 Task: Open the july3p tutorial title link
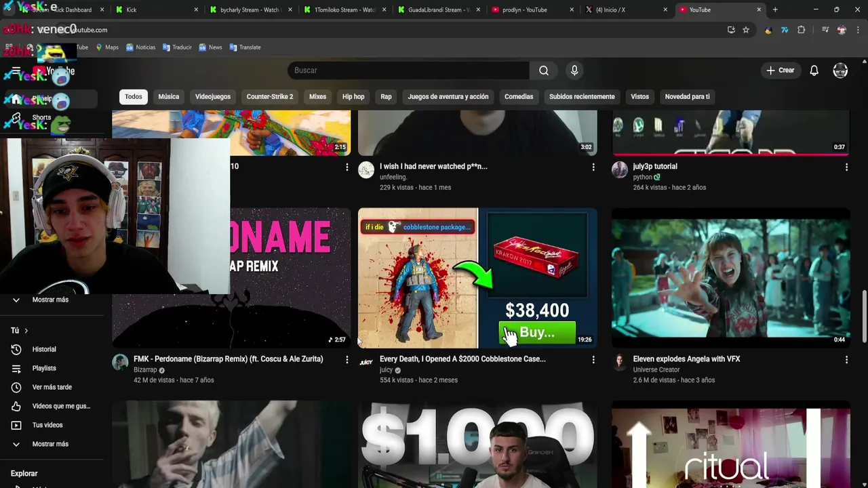pyautogui.click(x=655, y=167)
